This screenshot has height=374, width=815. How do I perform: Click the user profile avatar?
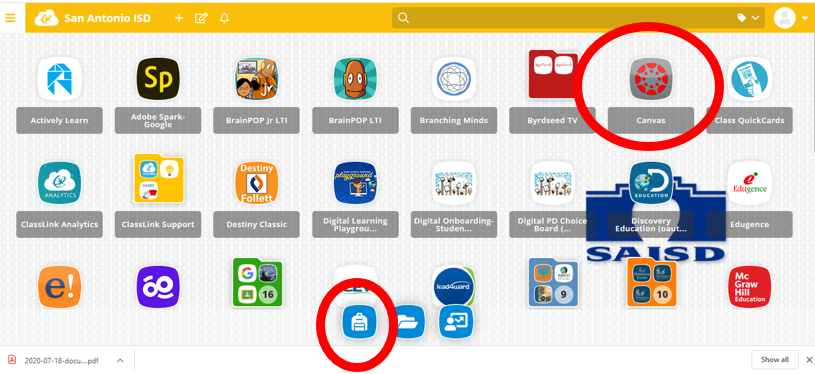(784, 18)
